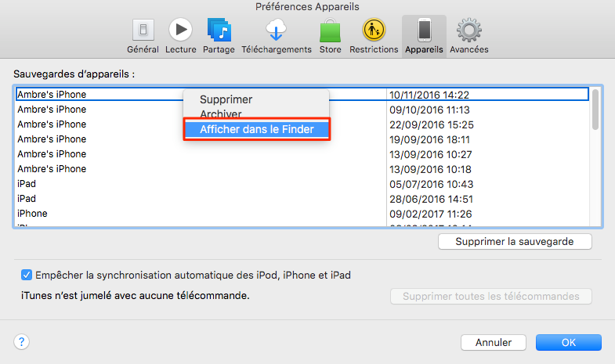Viewport: 615px width, 364px height.
Task: Open the Store preferences pane
Action: click(330, 36)
